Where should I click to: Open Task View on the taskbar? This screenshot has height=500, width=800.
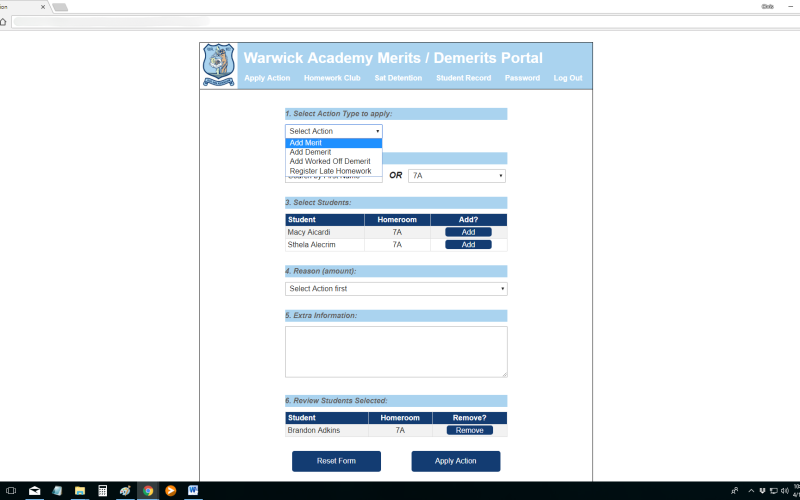click(10, 491)
